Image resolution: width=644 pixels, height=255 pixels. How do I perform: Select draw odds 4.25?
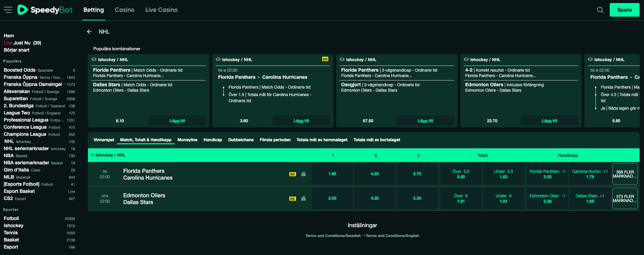point(375,174)
